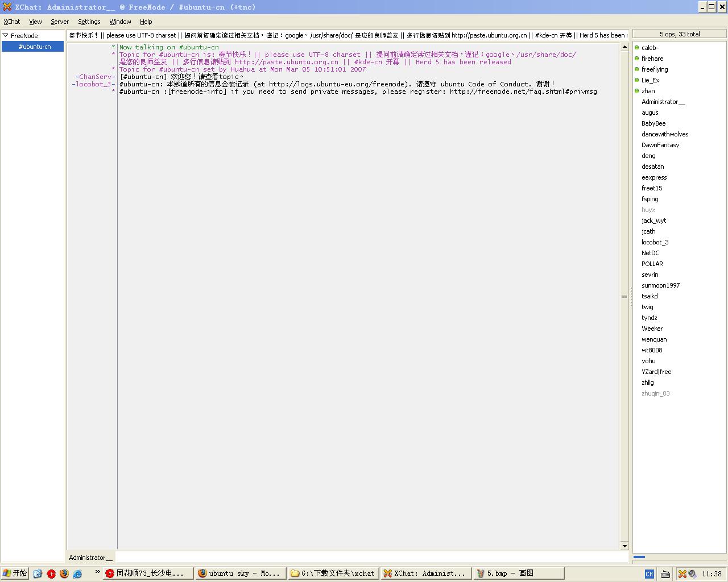Open the Settings menu
This screenshot has width=728, height=582.
pyautogui.click(x=89, y=22)
